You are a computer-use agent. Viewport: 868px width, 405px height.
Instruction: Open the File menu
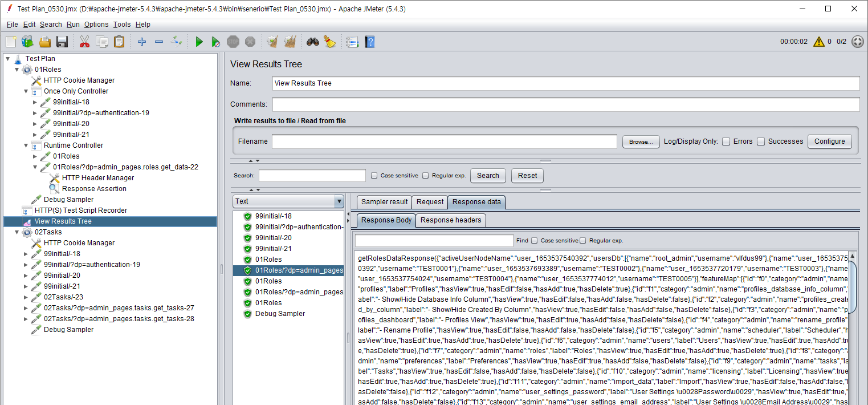pyautogui.click(x=12, y=25)
